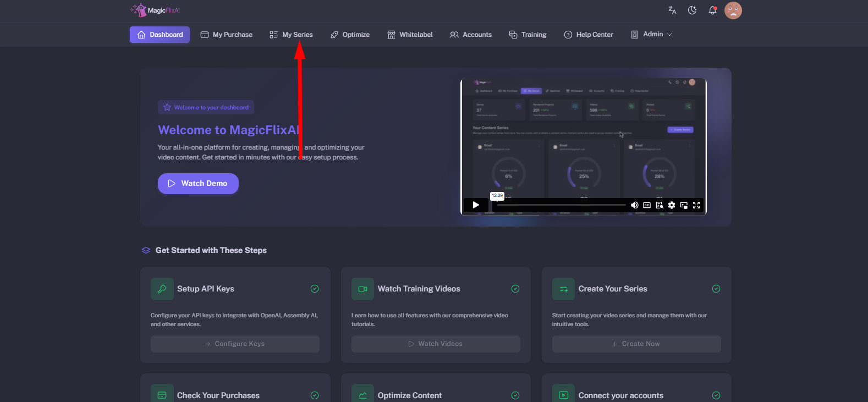Toggle closed captions on the video
The height and width of the screenshot is (402, 868).
[647, 205]
